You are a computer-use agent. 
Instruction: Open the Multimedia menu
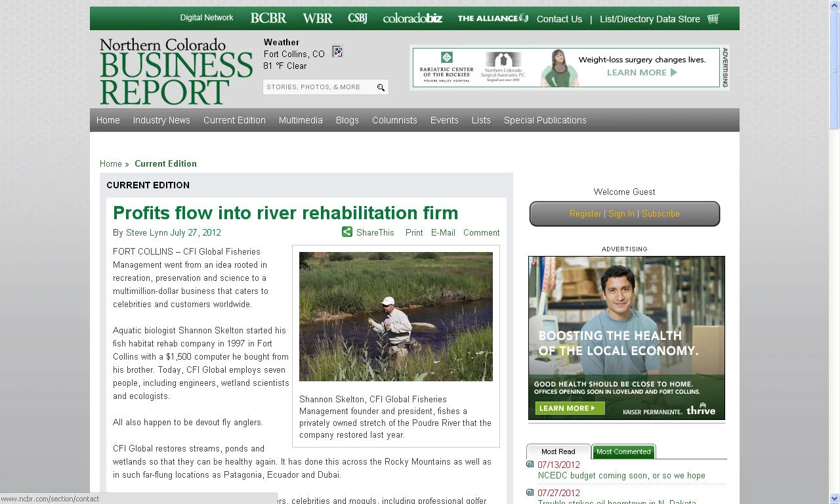[301, 120]
